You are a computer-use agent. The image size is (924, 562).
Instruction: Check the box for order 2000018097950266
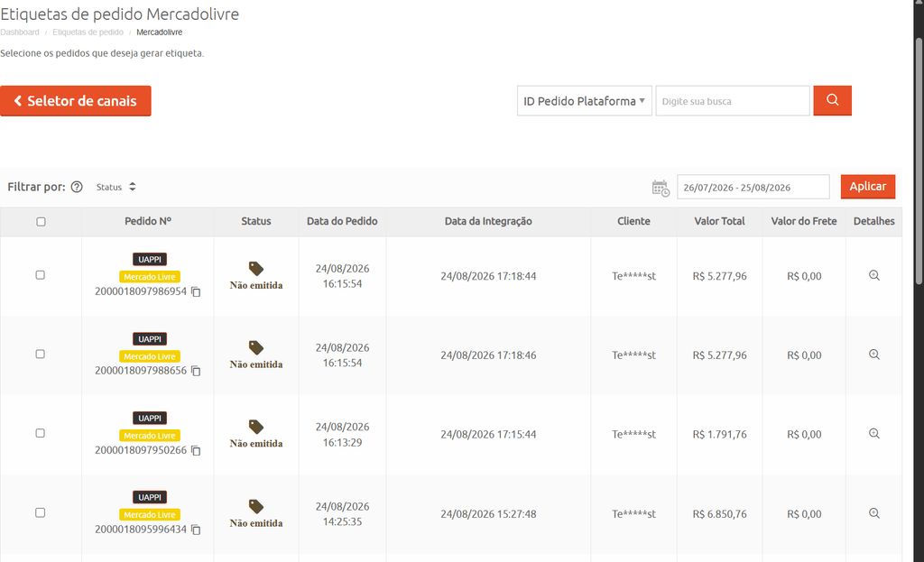(x=40, y=433)
